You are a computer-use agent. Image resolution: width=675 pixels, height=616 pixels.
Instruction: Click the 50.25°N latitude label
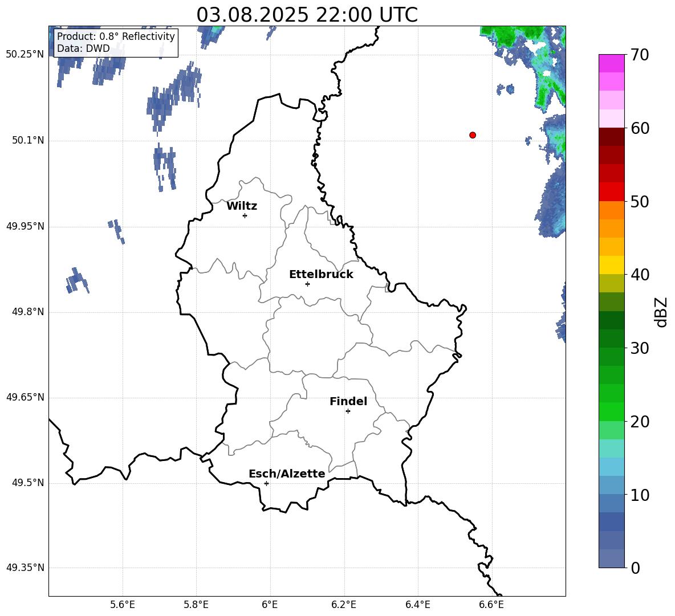(x=25, y=55)
